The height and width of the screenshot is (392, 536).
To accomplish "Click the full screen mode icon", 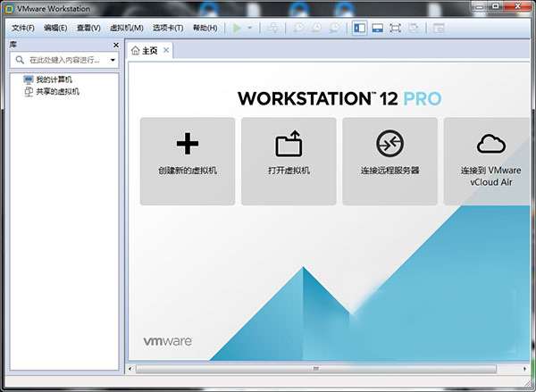I will click(395, 28).
